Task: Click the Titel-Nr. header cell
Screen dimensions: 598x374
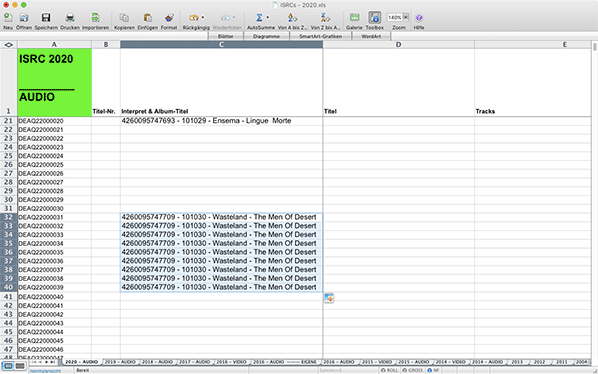Action: [x=106, y=82]
